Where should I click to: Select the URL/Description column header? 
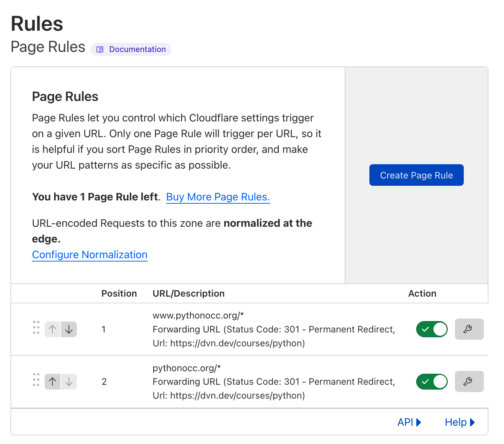pos(189,293)
